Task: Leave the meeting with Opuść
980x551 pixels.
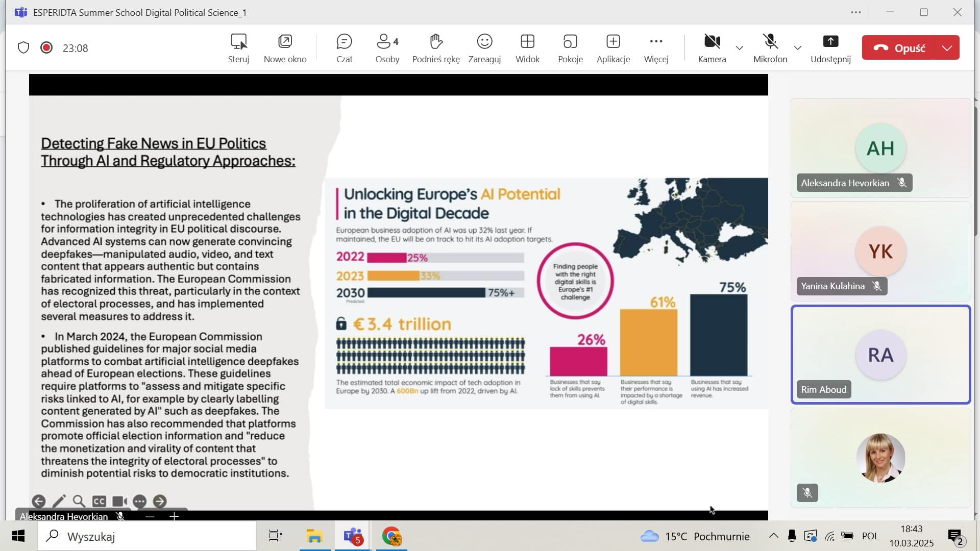Action: pos(899,48)
